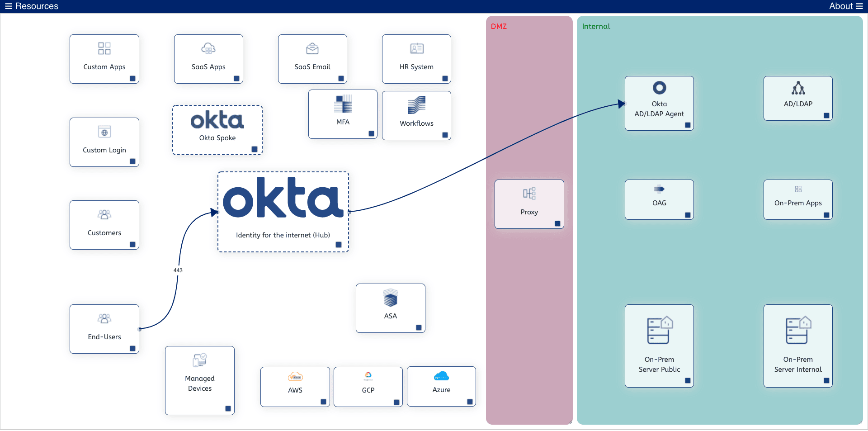
Task: Click the Customers people icon
Action: [104, 214]
